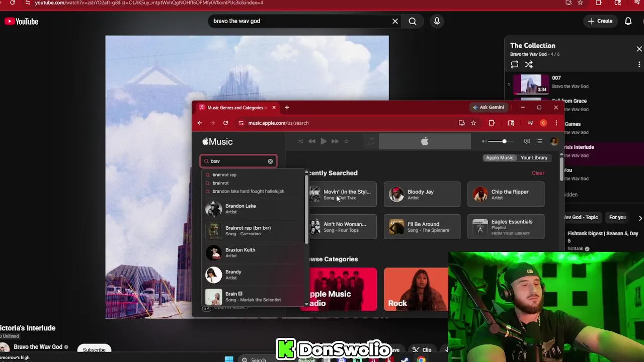Toggle shuffle in The Collection playlist
This screenshot has height=362, width=644.
[529, 64]
